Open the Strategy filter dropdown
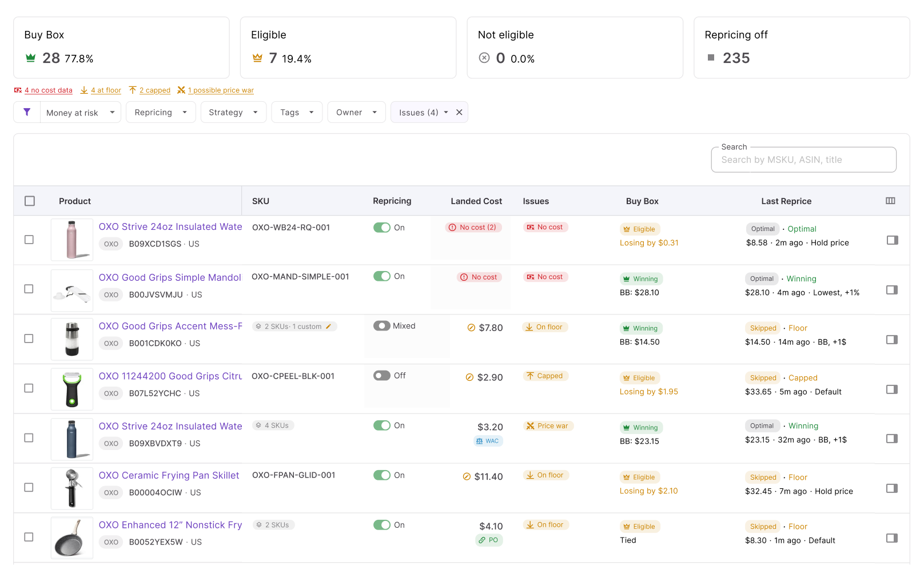This screenshot has width=924, height=565. [233, 112]
